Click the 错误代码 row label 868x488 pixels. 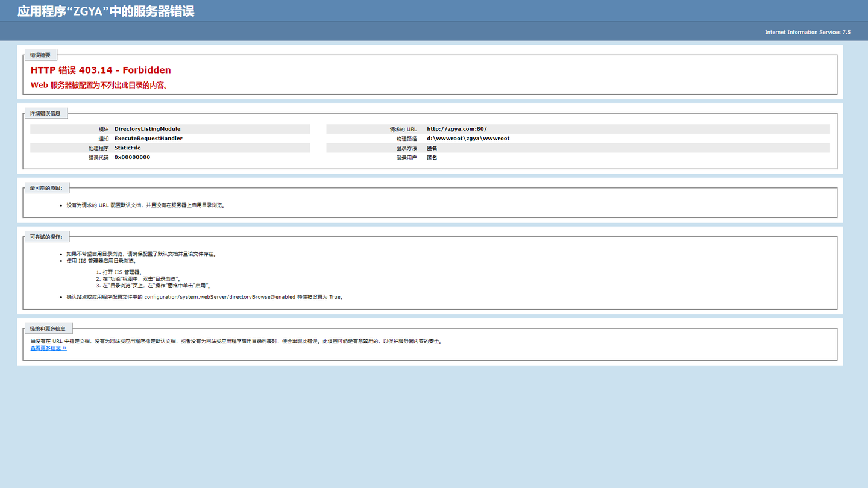(x=98, y=158)
